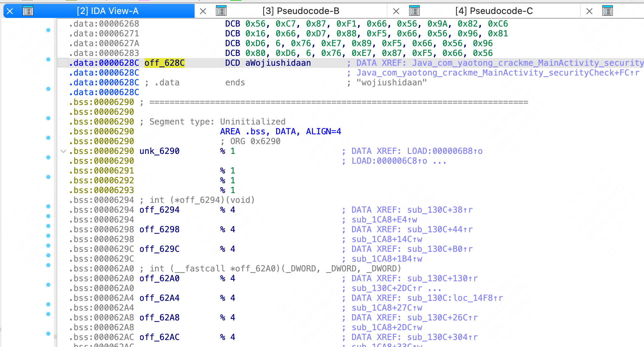The width and height of the screenshot is (644, 347).
Task: Switch to the Pseudocode-C tab
Action: (x=494, y=11)
